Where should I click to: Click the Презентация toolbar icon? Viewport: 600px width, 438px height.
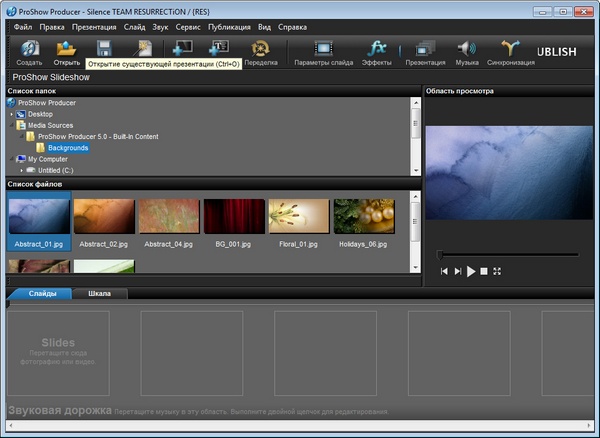tap(425, 50)
